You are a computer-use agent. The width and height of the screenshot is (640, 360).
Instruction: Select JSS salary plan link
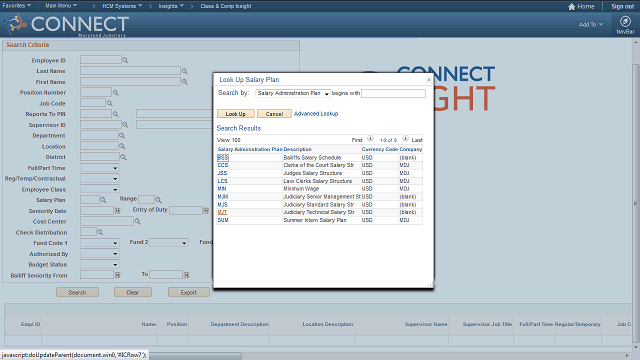coord(222,173)
